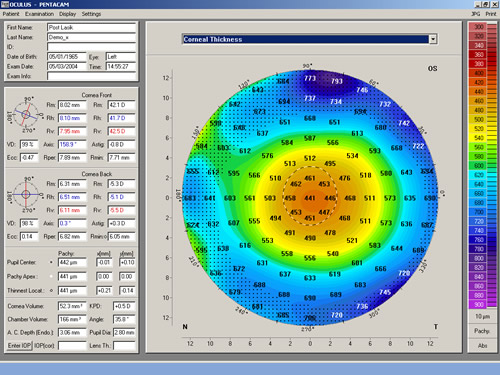Click the OCULUS window title icon
This screenshot has width=500, height=375.
4,4
